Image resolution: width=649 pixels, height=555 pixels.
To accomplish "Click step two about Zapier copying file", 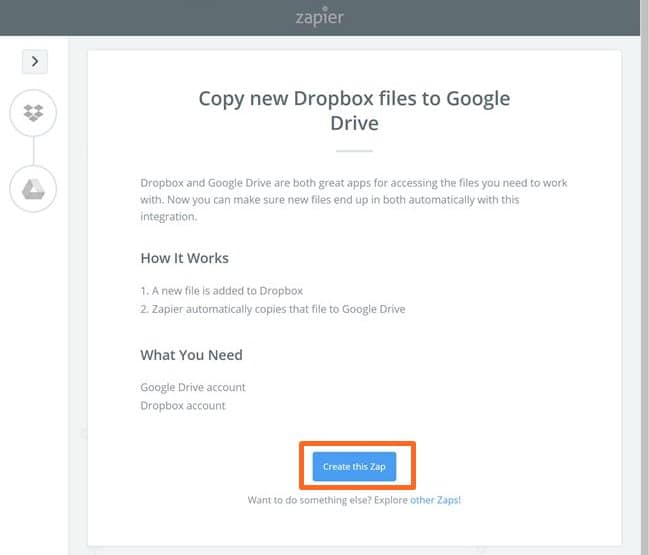I will coord(273,309).
